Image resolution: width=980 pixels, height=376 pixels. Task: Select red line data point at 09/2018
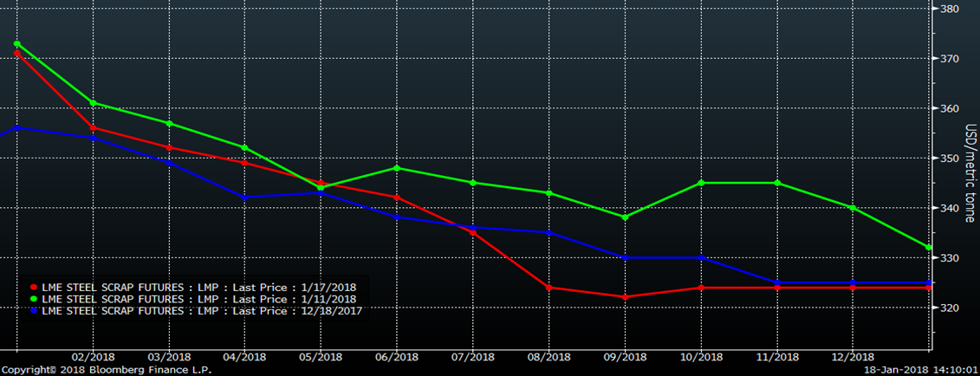click(x=625, y=297)
